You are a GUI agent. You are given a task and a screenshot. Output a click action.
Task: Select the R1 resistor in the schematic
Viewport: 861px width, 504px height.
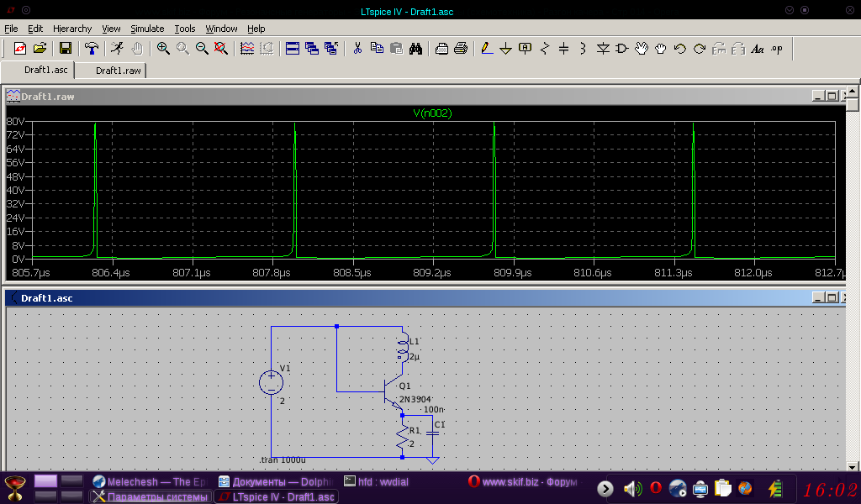[x=403, y=436]
